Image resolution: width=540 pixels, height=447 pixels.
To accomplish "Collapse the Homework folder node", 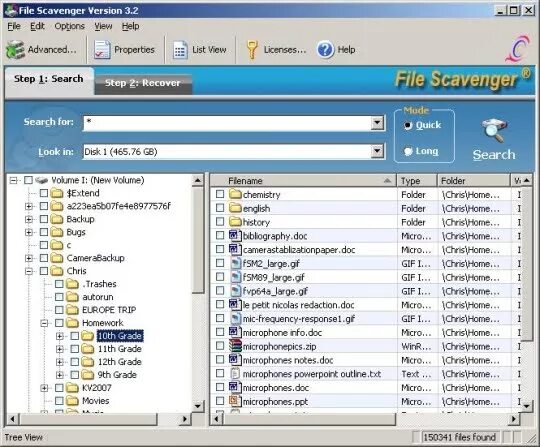I will pyautogui.click(x=44, y=323).
